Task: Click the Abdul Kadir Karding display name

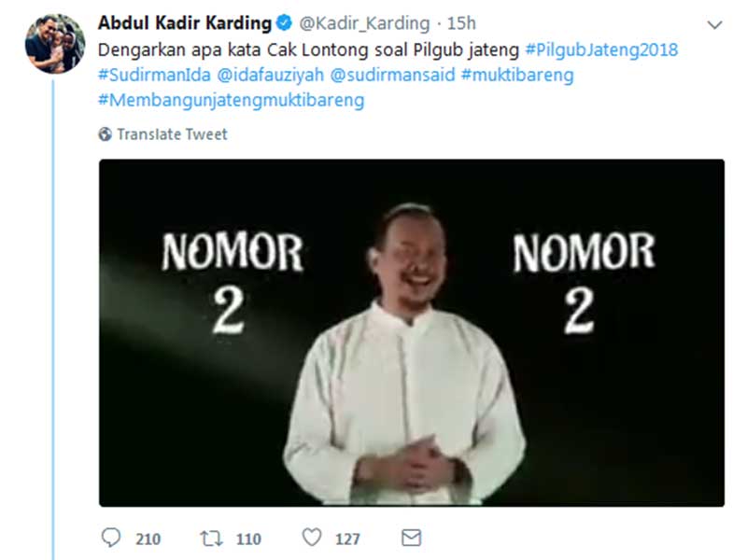Action: pos(185,22)
